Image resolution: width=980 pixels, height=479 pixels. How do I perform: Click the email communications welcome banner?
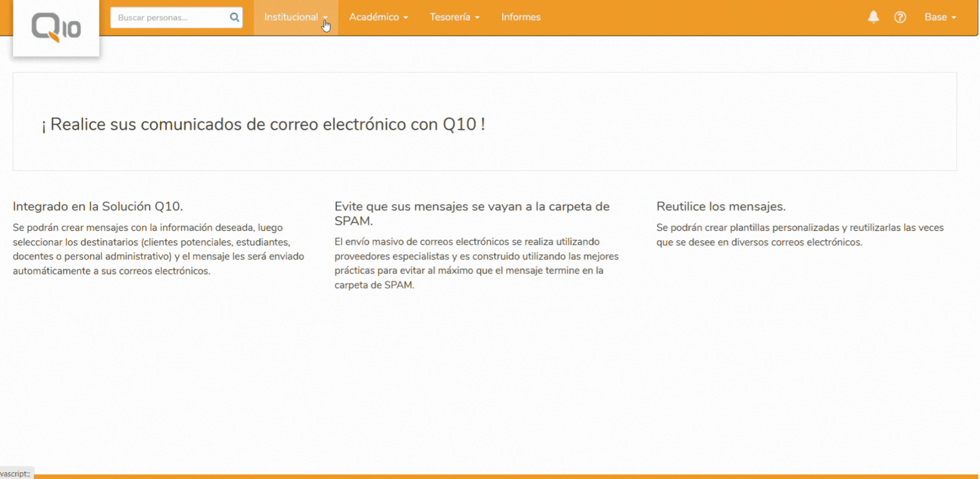coord(263,124)
